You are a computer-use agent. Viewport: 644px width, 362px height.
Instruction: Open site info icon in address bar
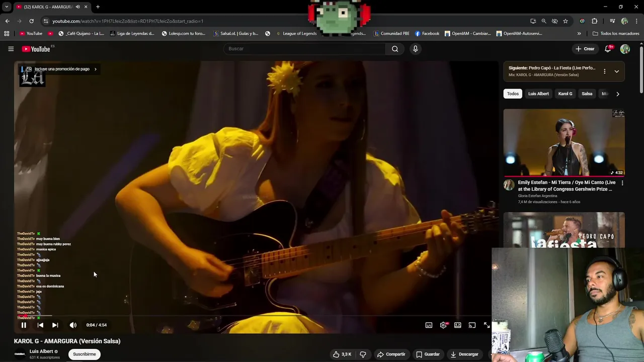coord(46,21)
